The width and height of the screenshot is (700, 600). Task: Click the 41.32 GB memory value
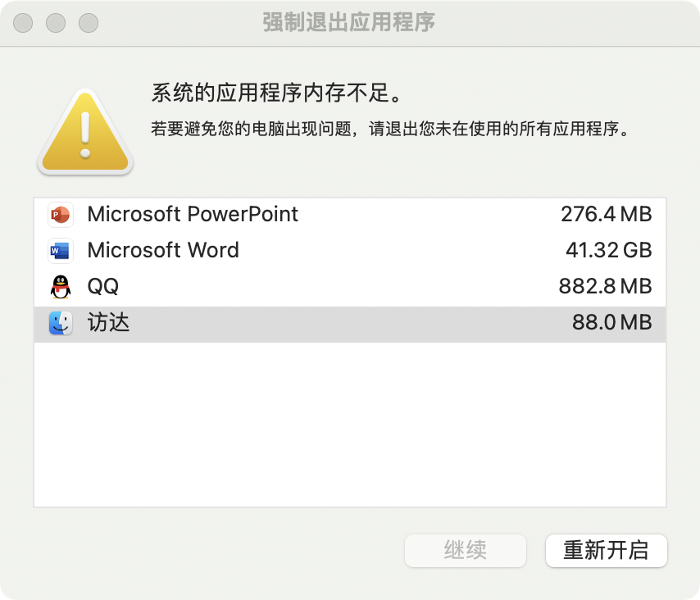click(x=608, y=251)
